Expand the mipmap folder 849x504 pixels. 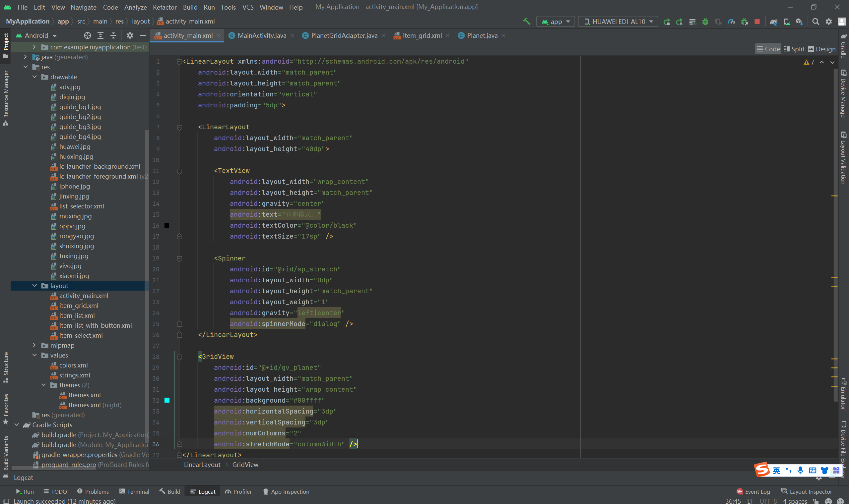pyautogui.click(x=34, y=345)
